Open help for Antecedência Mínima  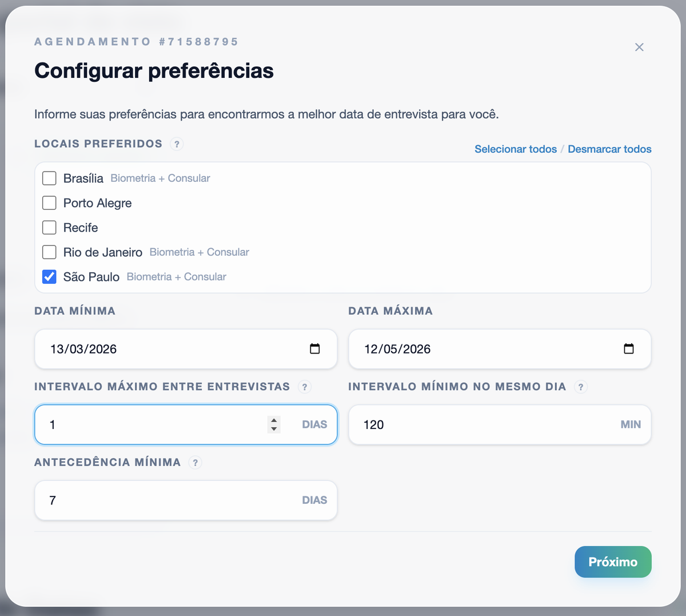(x=195, y=462)
